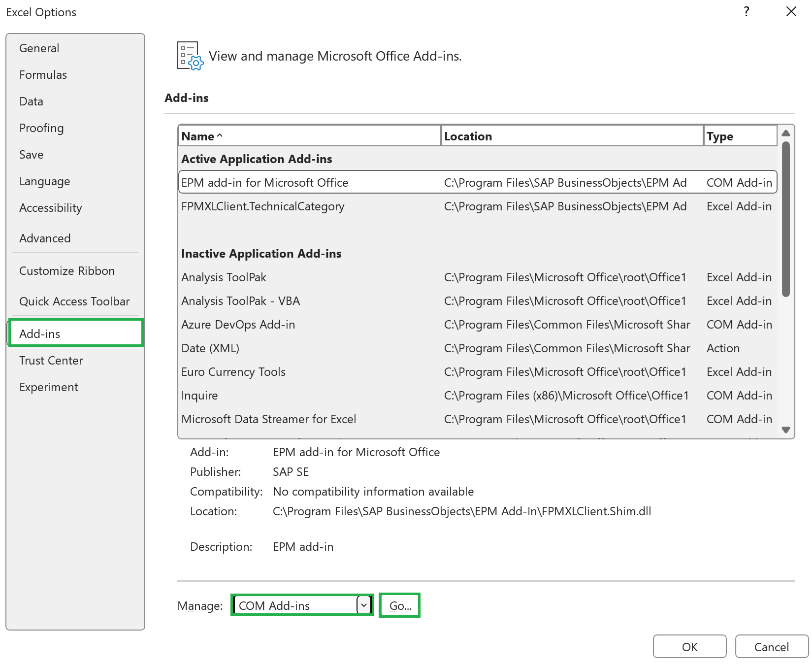Click the list scroll up arrow

coord(786,133)
